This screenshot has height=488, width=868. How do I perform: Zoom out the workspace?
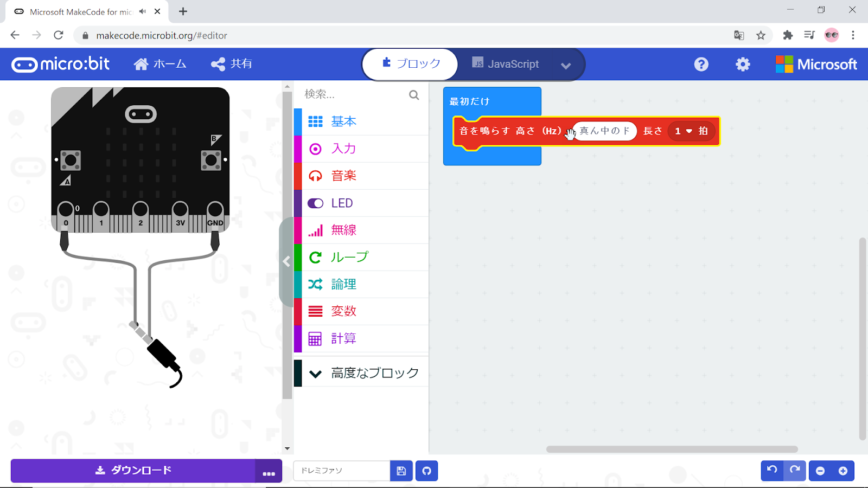click(x=820, y=471)
